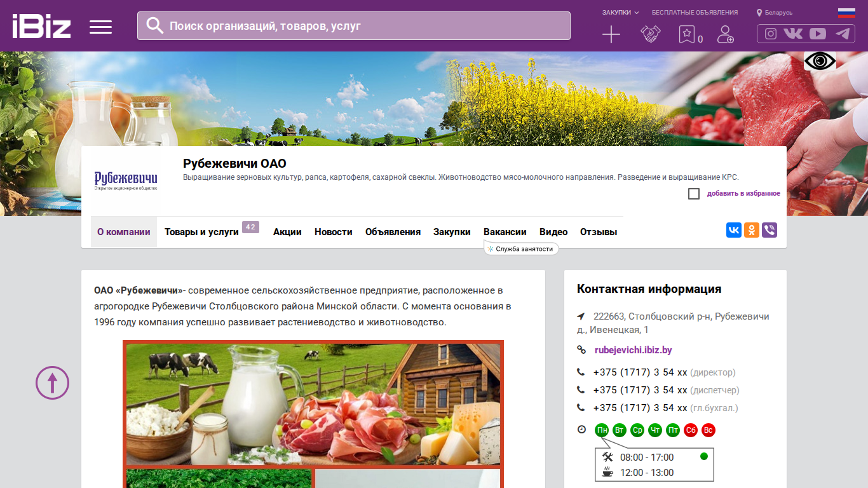Open iBiz YouTube channel
The image size is (868, 488).
pos(818,34)
